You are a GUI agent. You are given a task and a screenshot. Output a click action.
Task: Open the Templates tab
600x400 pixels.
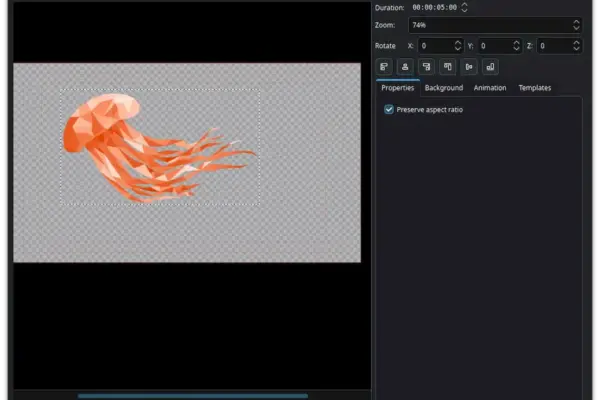[x=535, y=88]
